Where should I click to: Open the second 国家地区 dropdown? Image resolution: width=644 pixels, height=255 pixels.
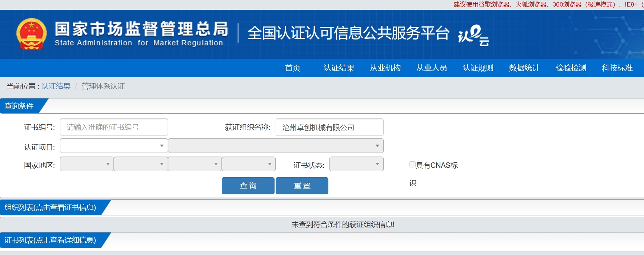click(141, 164)
